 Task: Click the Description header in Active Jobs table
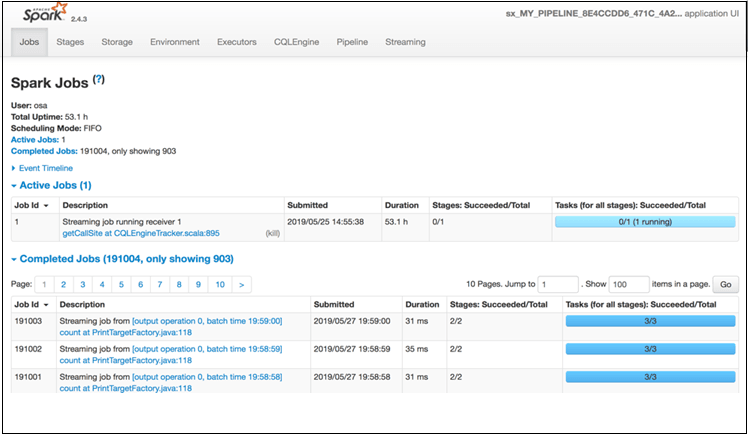coord(85,206)
